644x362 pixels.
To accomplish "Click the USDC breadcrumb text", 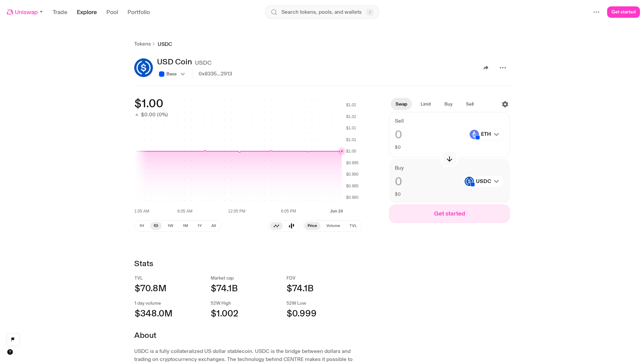I will [165, 44].
